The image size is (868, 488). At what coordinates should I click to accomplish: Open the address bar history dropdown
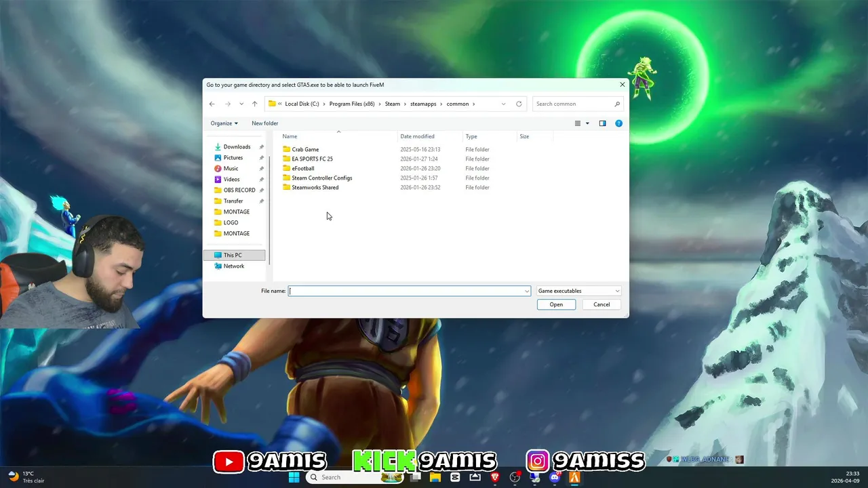503,104
